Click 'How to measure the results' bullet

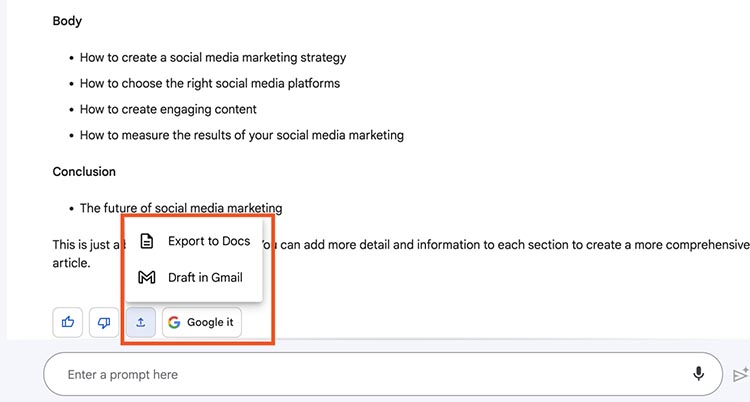click(242, 135)
